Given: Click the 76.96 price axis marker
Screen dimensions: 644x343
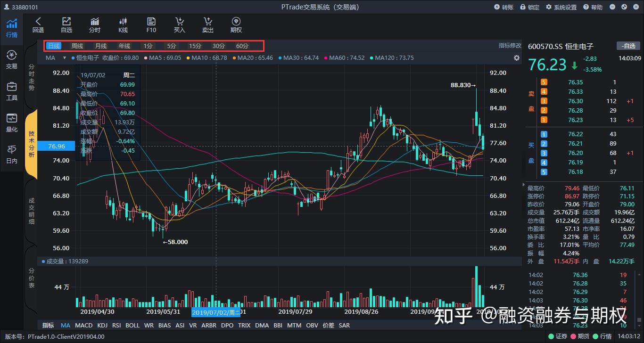Looking at the screenshot, I should coord(57,147).
